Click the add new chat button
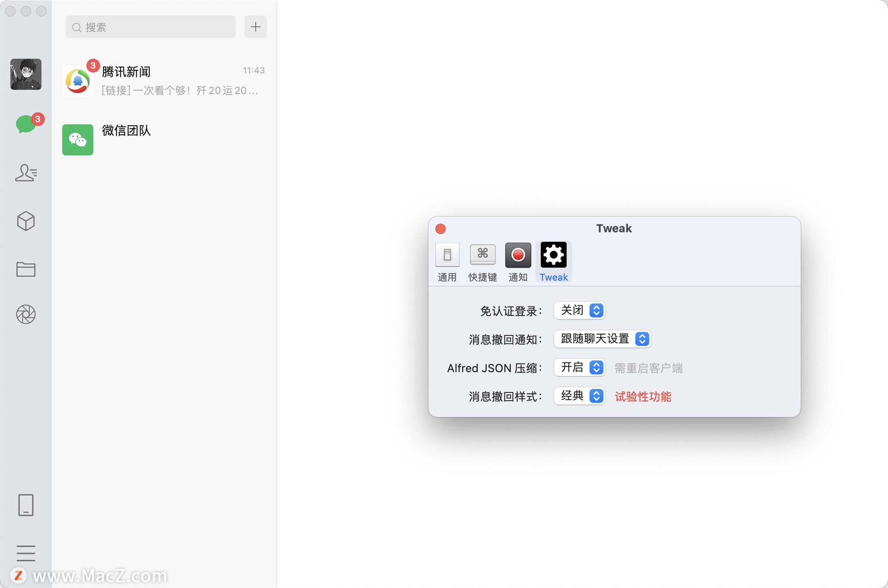The width and height of the screenshot is (888, 588). [x=255, y=27]
